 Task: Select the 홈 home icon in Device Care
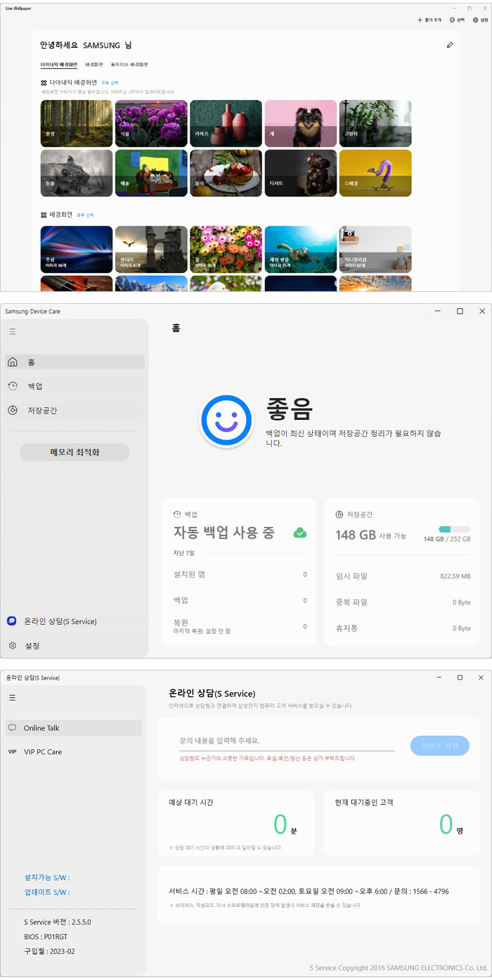click(x=13, y=362)
